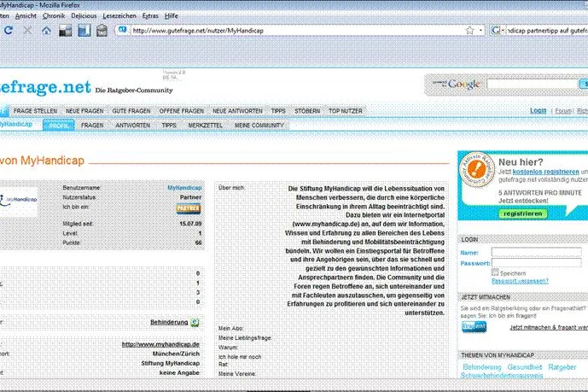Switch to the MERKZETTEL profile sub-tab
Viewport: 588px width, 392px height.
point(205,126)
